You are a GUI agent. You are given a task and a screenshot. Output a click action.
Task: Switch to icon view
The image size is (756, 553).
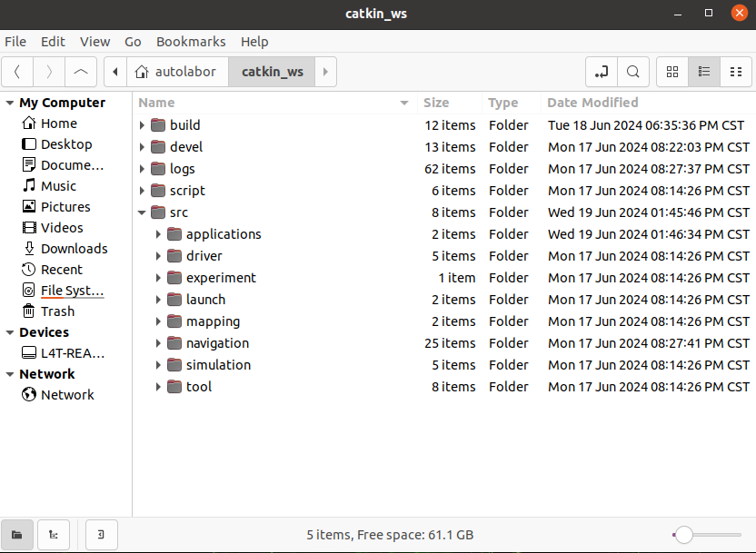coord(672,72)
